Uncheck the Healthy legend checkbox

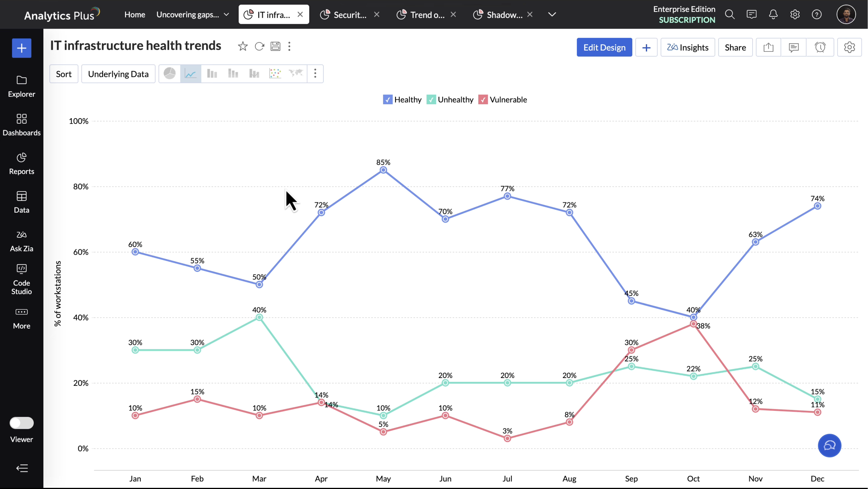[387, 100]
